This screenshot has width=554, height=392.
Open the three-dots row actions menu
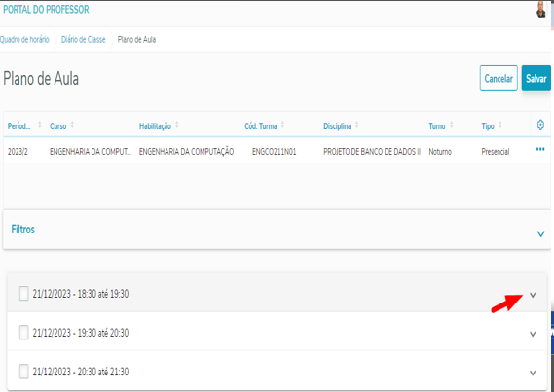click(540, 149)
